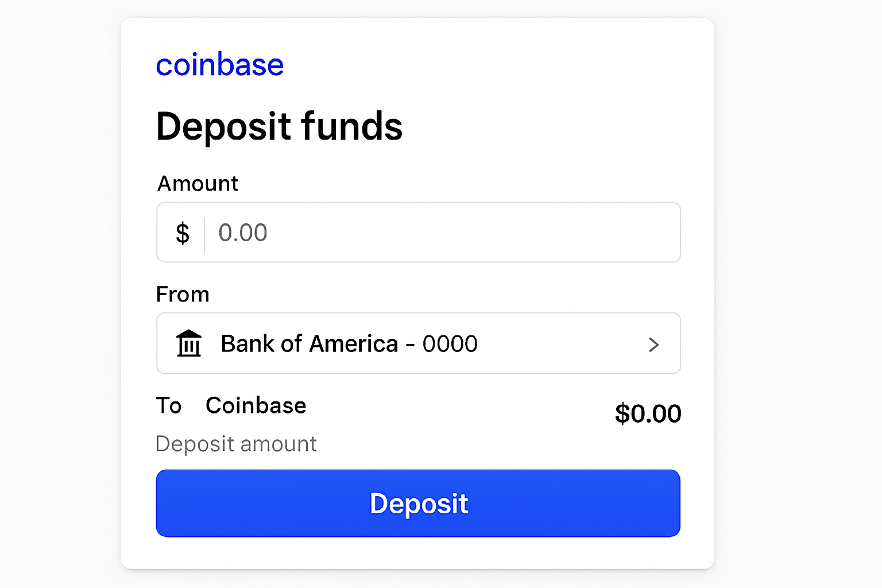Click the From section label
The width and height of the screenshot is (882, 588).
tap(183, 294)
